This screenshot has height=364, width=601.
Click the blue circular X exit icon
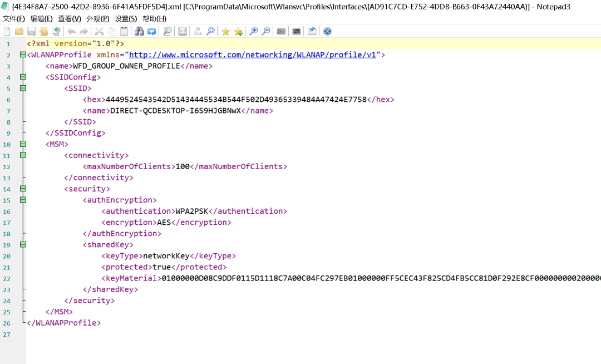click(x=327, y=31)
